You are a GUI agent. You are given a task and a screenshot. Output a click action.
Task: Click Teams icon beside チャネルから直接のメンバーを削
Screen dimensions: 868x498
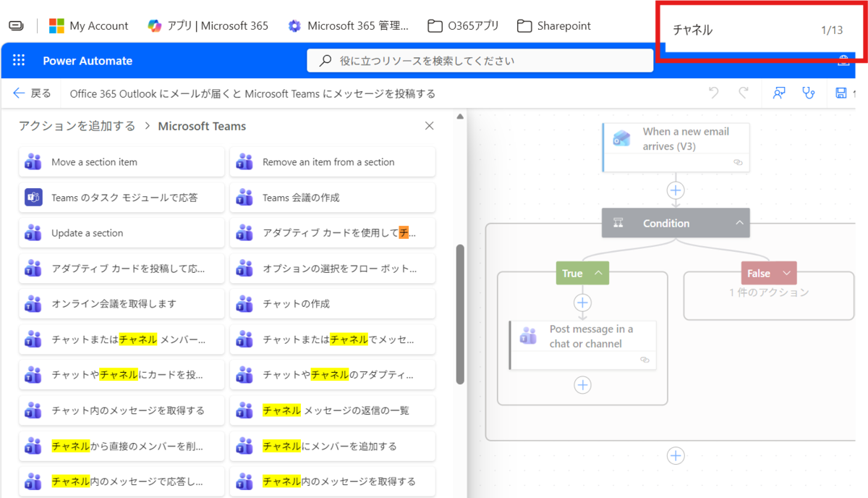pos(33,446)
